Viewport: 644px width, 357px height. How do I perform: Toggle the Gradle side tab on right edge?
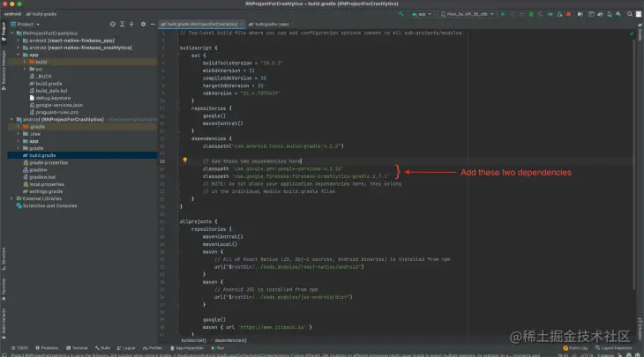click(x=640, y=32)
